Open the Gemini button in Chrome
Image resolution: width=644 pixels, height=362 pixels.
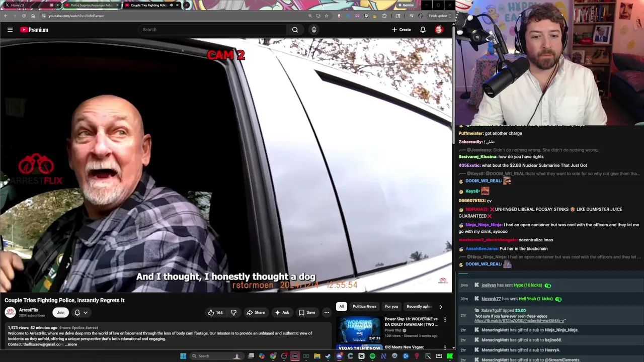click(406, 5)
